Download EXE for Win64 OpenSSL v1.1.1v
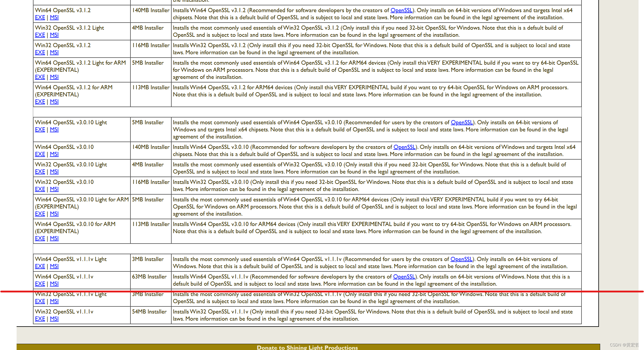The height and width of the screenshot is (350, 644). coord(40,284)
